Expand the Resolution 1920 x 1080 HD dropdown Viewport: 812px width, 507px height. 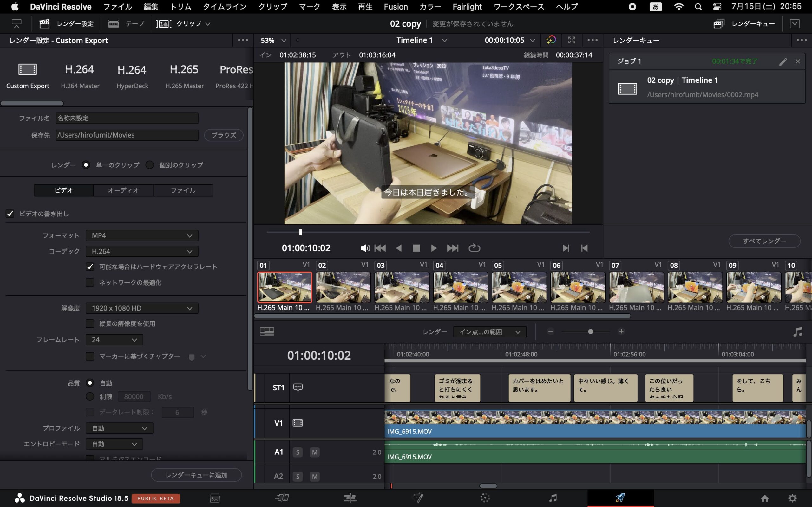tap(141, 308)
